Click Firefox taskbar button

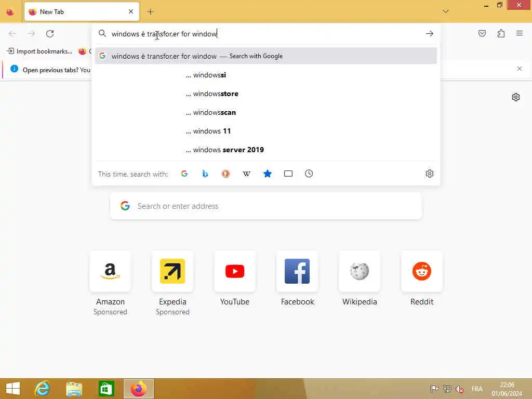click(138, 389)
